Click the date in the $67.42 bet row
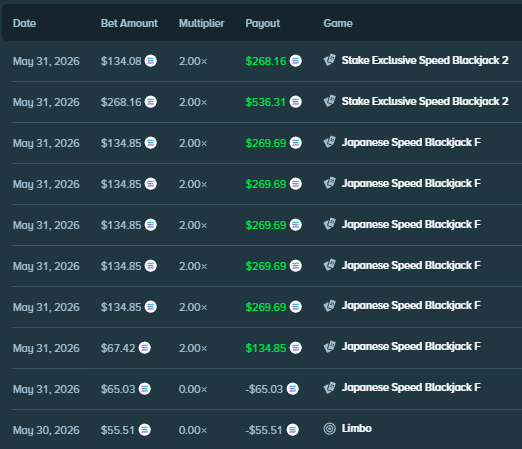The height and width of the screenshot is (449, 522). [46, 348]
